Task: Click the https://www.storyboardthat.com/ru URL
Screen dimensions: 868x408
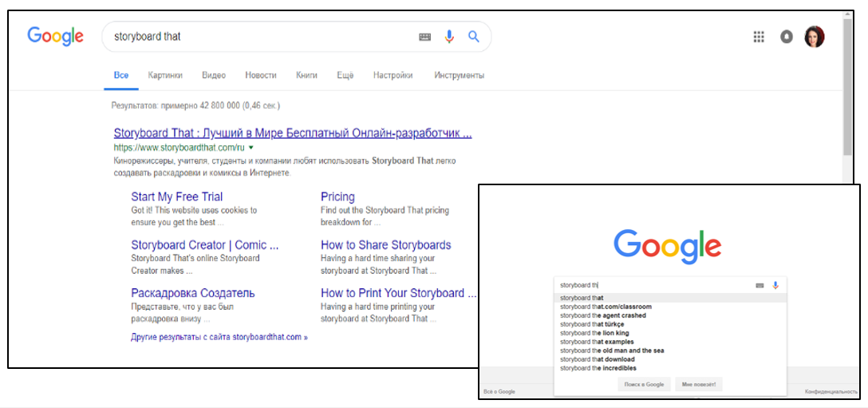Action: tap(180, 148)
